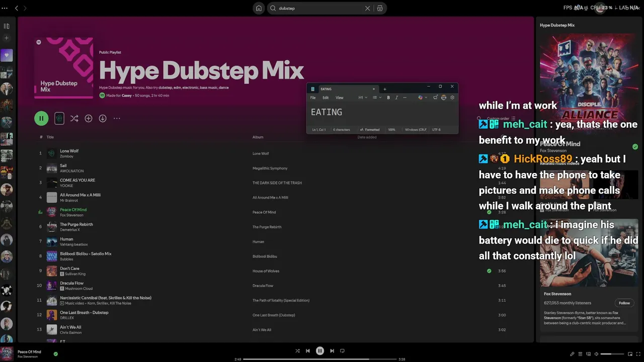
Task: Open Notepad settings gear
Action: click(452, 98)
